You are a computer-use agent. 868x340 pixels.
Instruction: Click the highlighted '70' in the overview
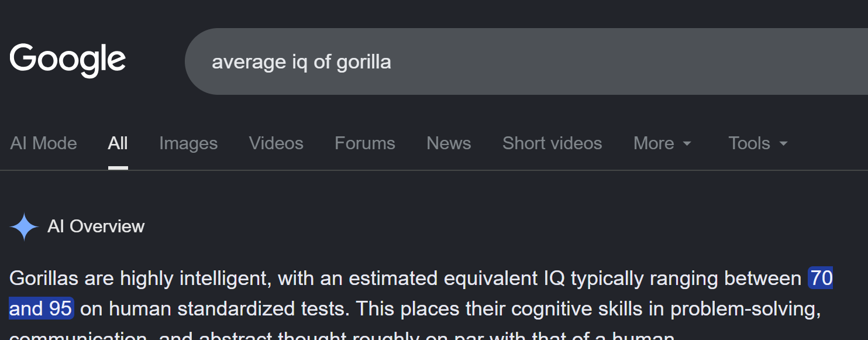coord(820,279)
